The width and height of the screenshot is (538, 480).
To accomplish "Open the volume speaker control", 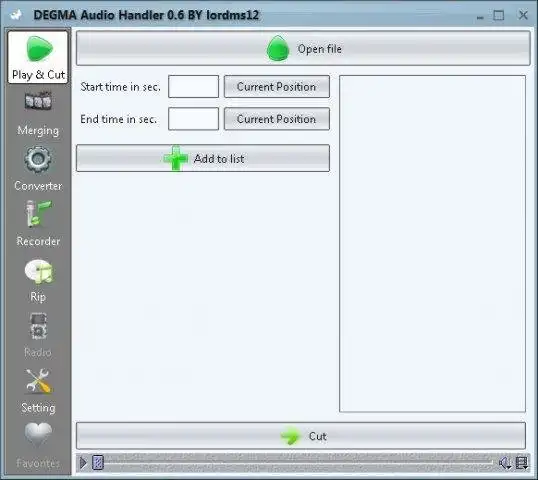I will click(x=505, y=463).
